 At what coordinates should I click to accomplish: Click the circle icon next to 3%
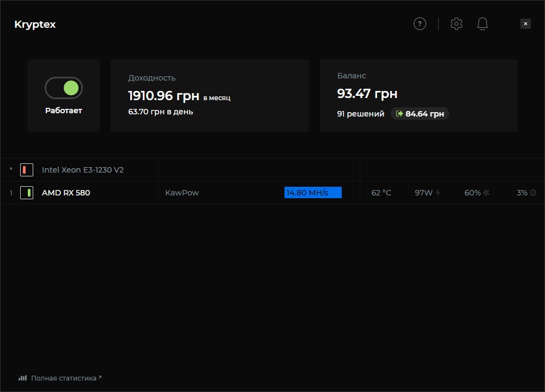click(x=533, y=193)
